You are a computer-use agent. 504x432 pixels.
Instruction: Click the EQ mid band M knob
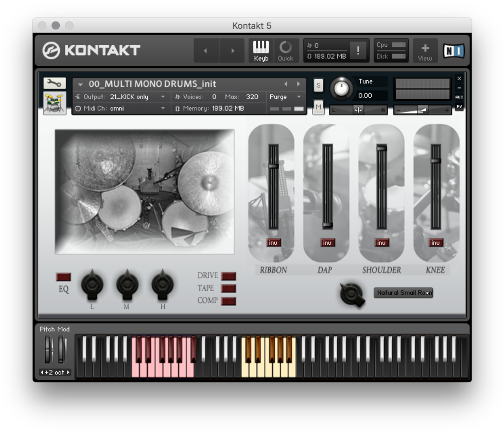click(127, 283)
